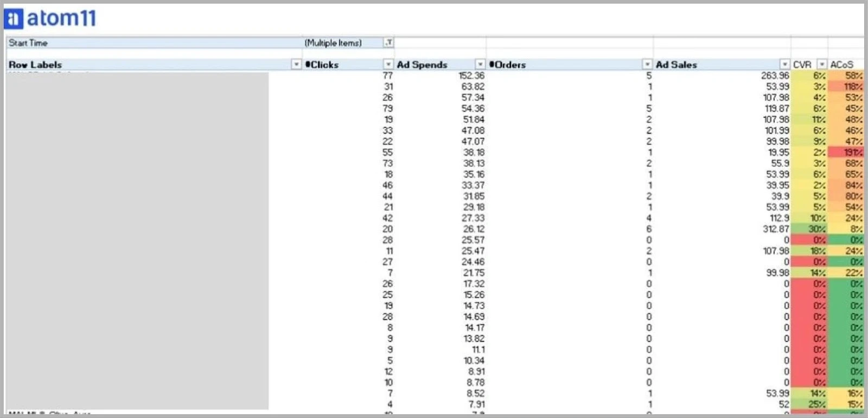This screenshot has height=418, width=868.
Task: Select the Orders header cell
Action: [x=570, y=64]
